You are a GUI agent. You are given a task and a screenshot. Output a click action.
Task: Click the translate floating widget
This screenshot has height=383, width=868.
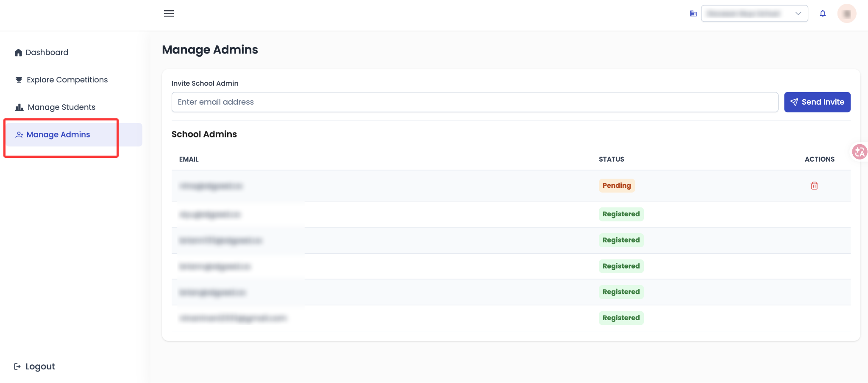860,151
